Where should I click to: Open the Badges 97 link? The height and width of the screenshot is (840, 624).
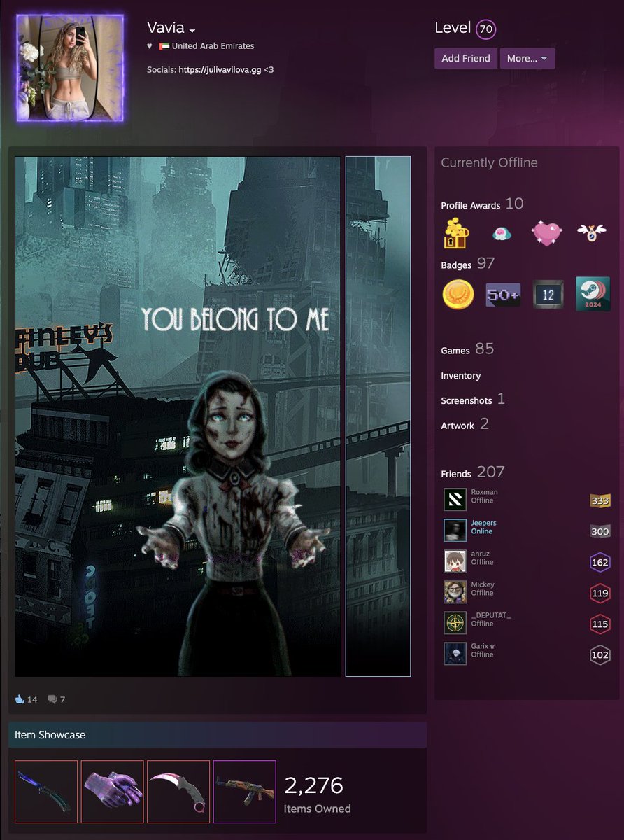468,264
